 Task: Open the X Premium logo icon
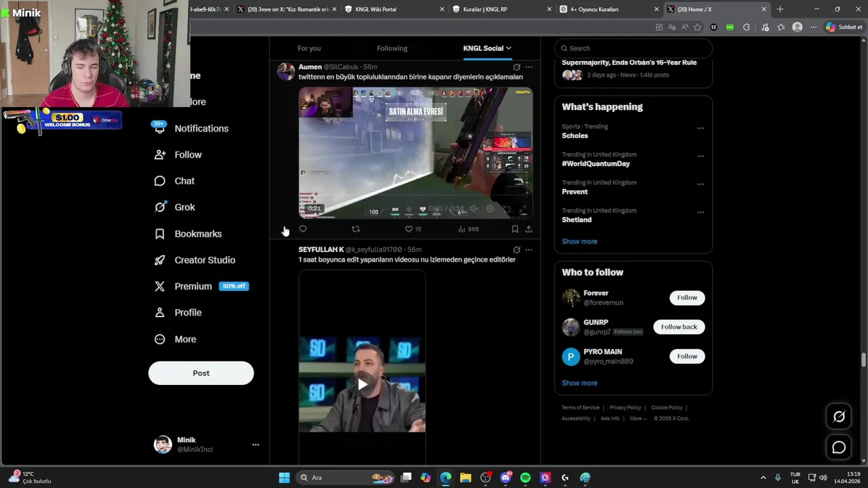159,286
